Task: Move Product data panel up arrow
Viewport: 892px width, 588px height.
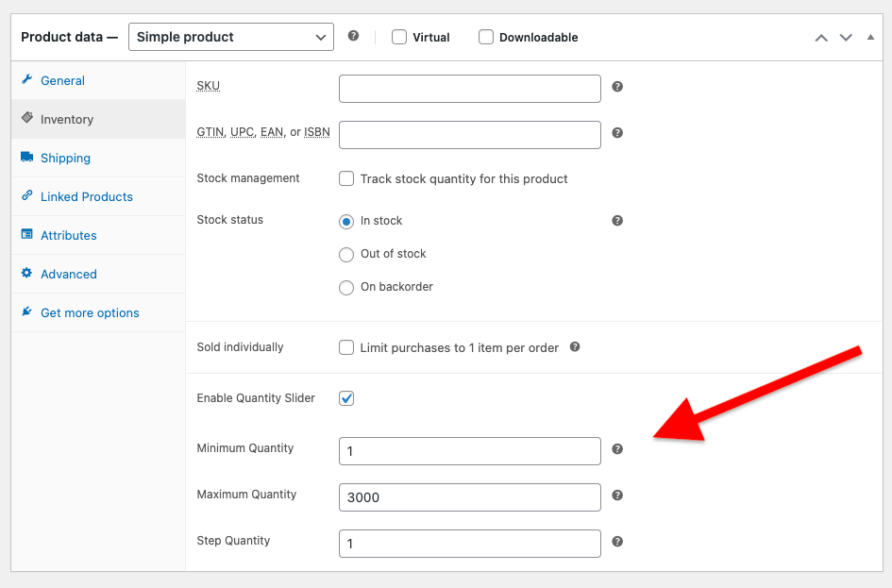Action: pos(821,38)
